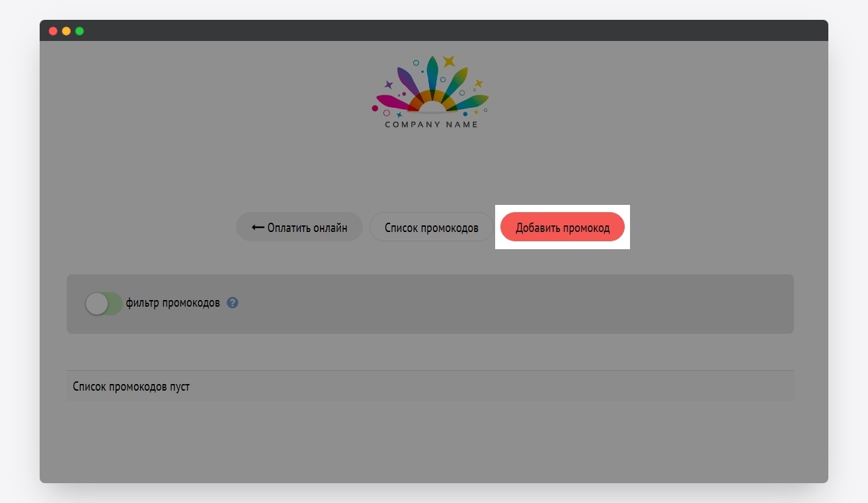
Task: Click the teal center petal of logo
Action: click(x=432, y=73)
